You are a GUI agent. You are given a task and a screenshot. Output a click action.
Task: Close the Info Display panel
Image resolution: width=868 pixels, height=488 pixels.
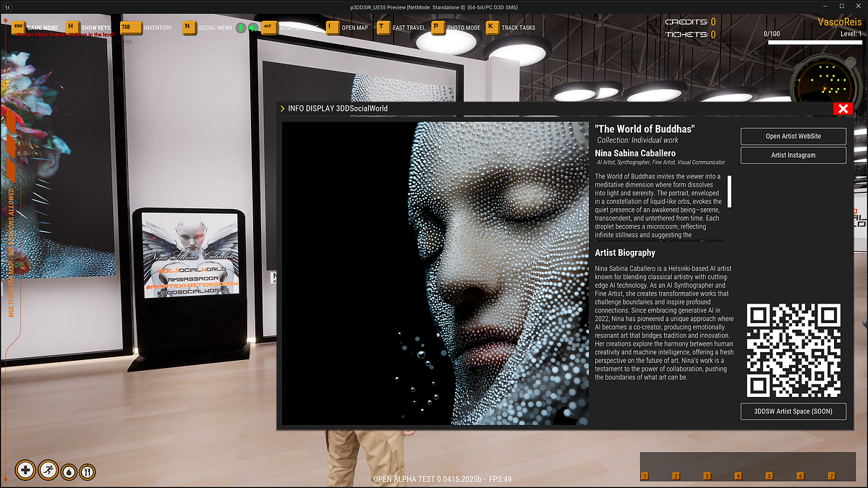coord(842,109)
